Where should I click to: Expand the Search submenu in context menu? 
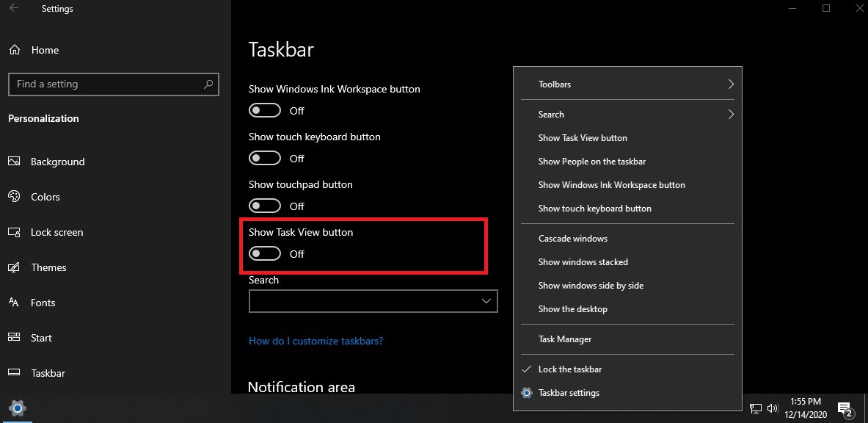pos(628,115)
